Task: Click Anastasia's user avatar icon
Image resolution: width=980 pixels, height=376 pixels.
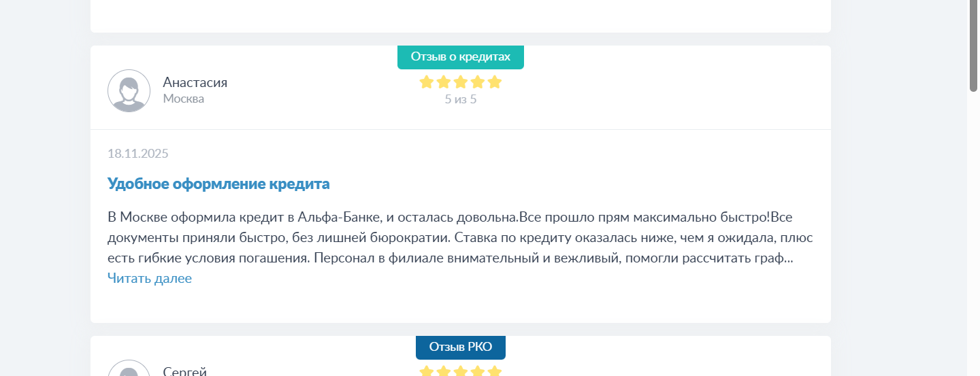Action: pos(129,90)
